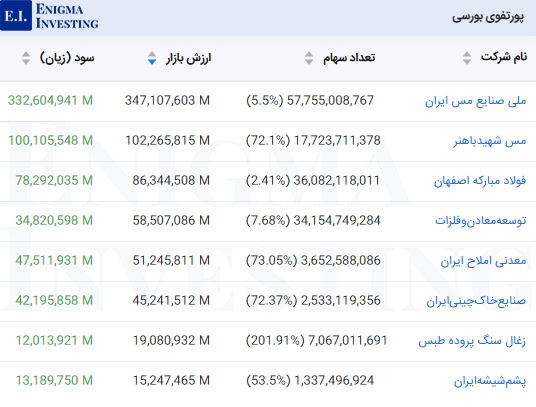This screenshot has height=407, width=536.
Task: Select profit value 34,820,598 M
Action: pyautogui.click(x=54, y=220)
